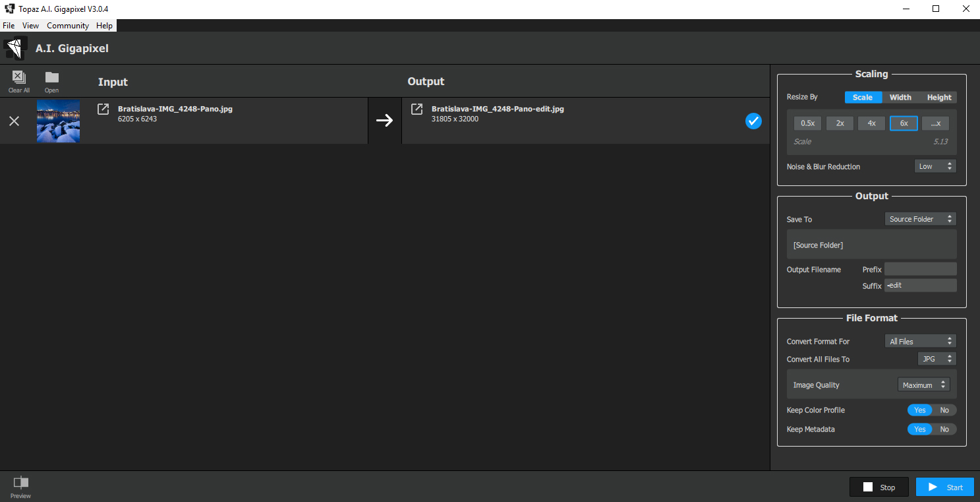980x502 pixels.
Task: Set Keep Color Profile to No
Action: (x=944, y=410)
